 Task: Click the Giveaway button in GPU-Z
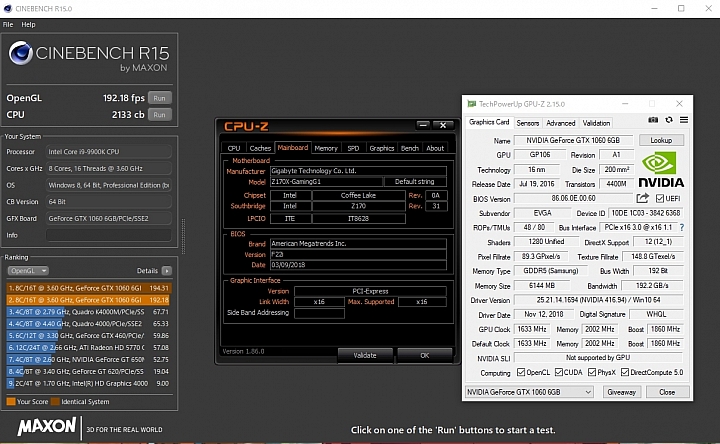(x=621, y=392)
